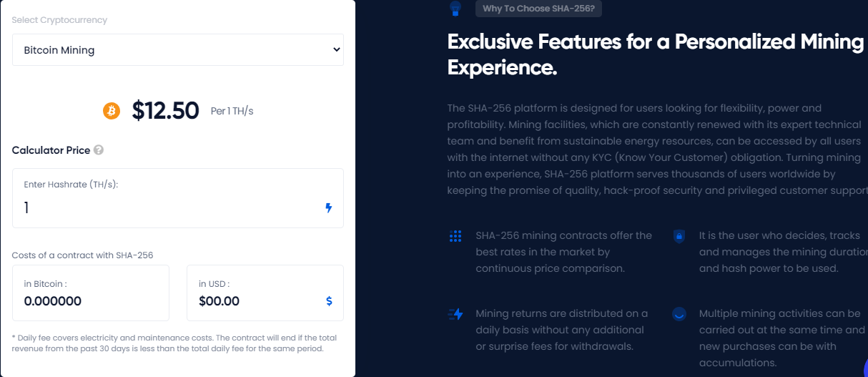
Task: Click the Per 1 TH/s label
Action: [232, 112]
